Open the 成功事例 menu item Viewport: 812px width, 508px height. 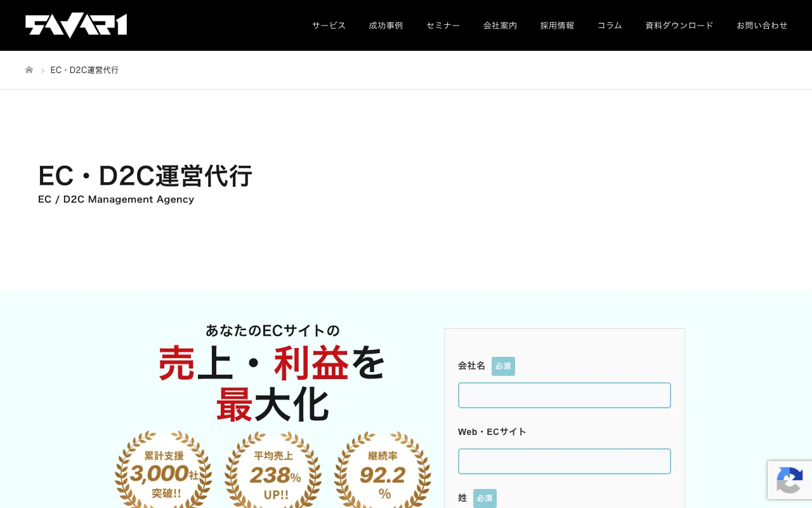(386, 25)
